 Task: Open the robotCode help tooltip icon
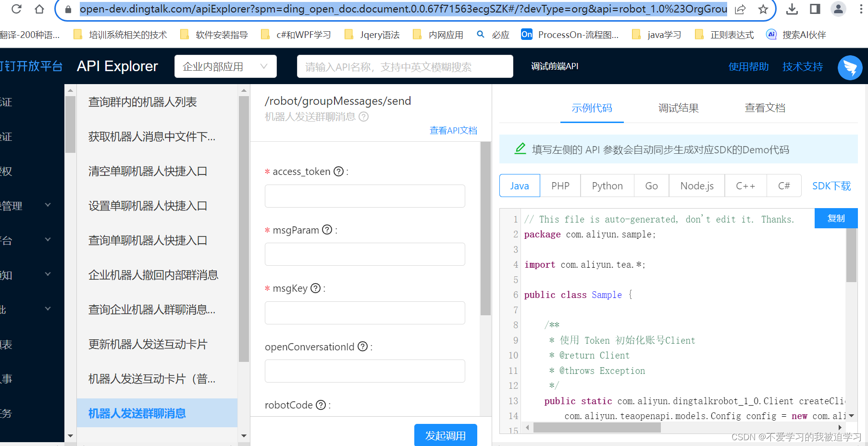coord(320,405)
